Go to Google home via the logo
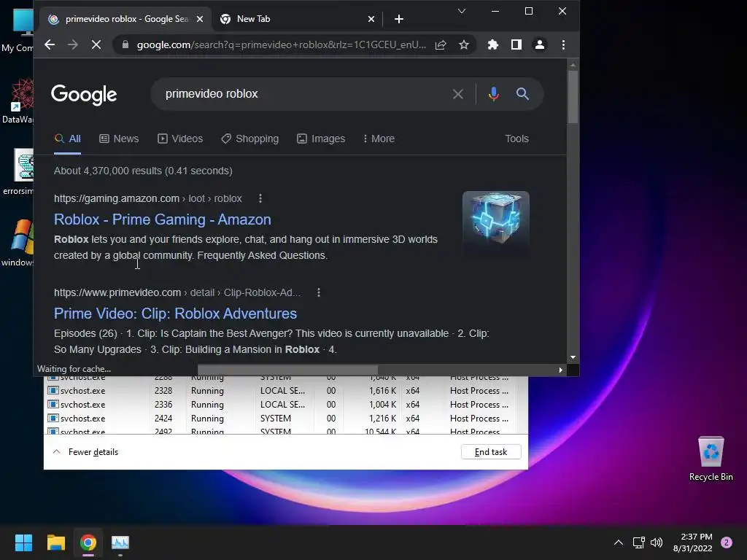This screenshot has width=747, height=560. (84, 95)
